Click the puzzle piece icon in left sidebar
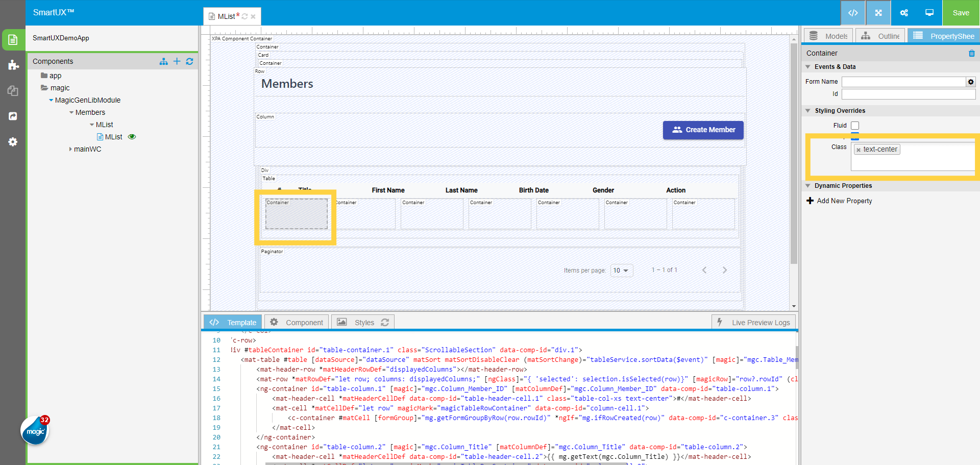This screenshot has width=980, height=465. (x=13, y=65)
